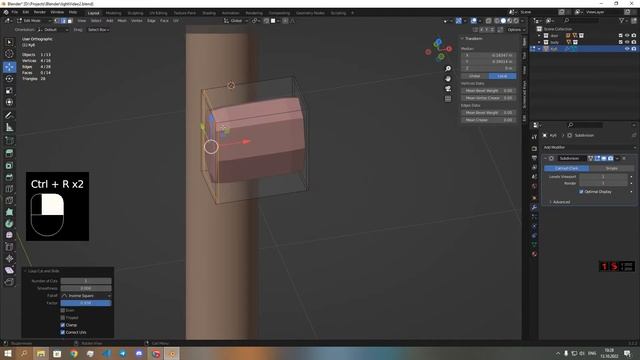Expand the Advanced section in modifier
Screen dimensions: 640x360
[560, 202]
